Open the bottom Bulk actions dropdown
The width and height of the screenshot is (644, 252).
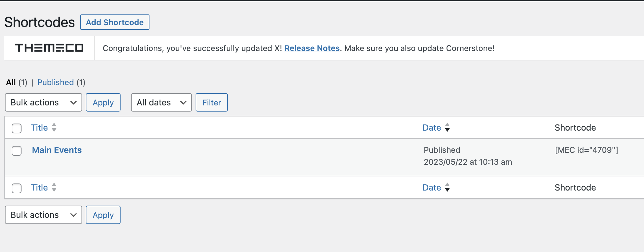(43, 215)
